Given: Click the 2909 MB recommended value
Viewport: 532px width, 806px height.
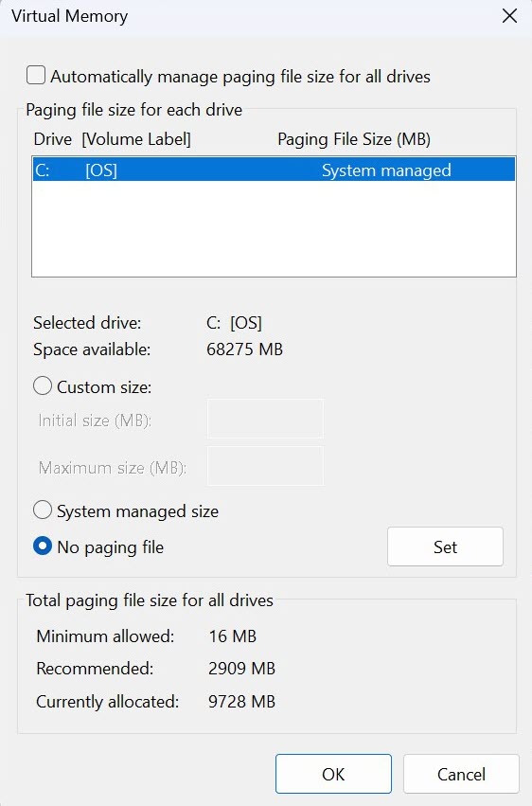Looking at the screenshot, I should point(242,669).
